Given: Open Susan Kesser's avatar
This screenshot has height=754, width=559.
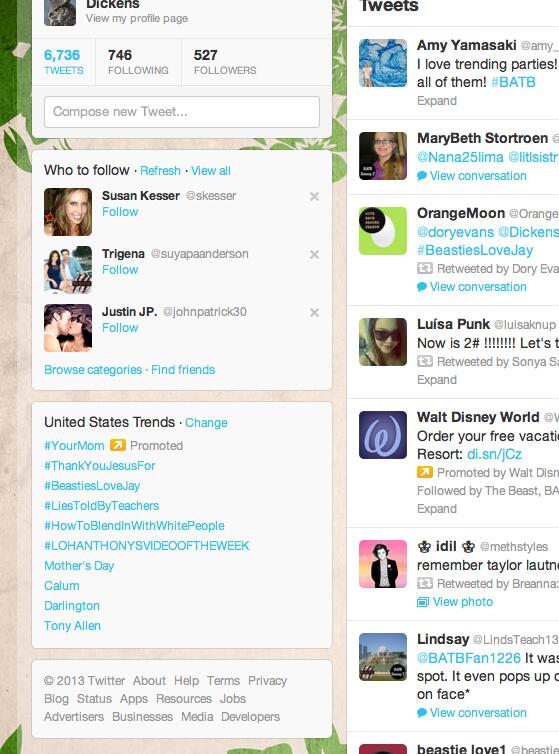Looking at the screenshot, I should click(x=68, y=212).
